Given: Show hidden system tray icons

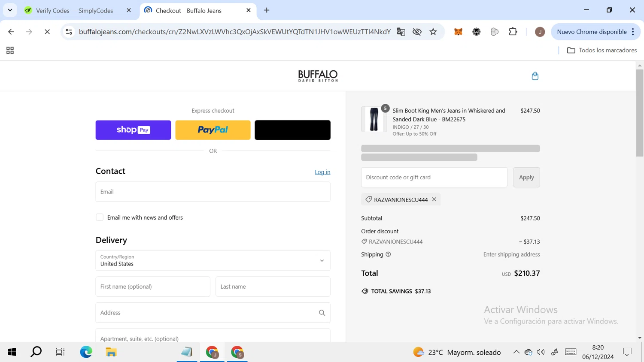Looking at the screenshot, I should [516, 352].
